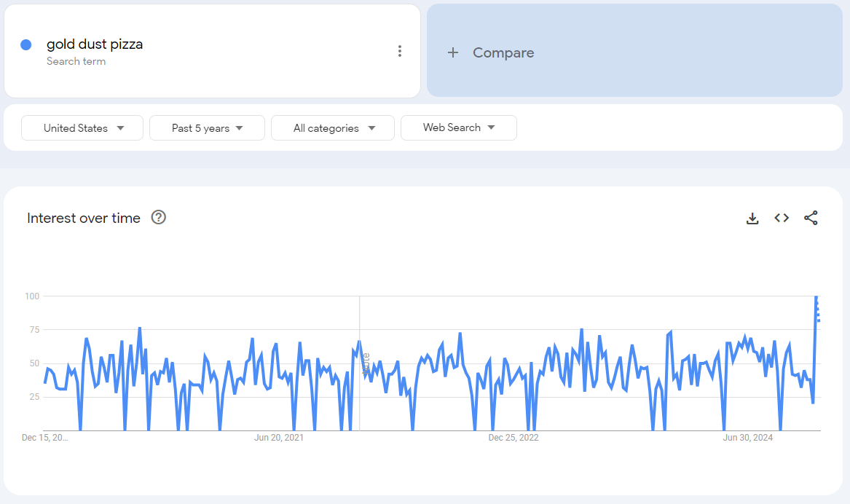
Task: Open United States region dropdown
Action: pyautogui.click(x=82, y=128)
